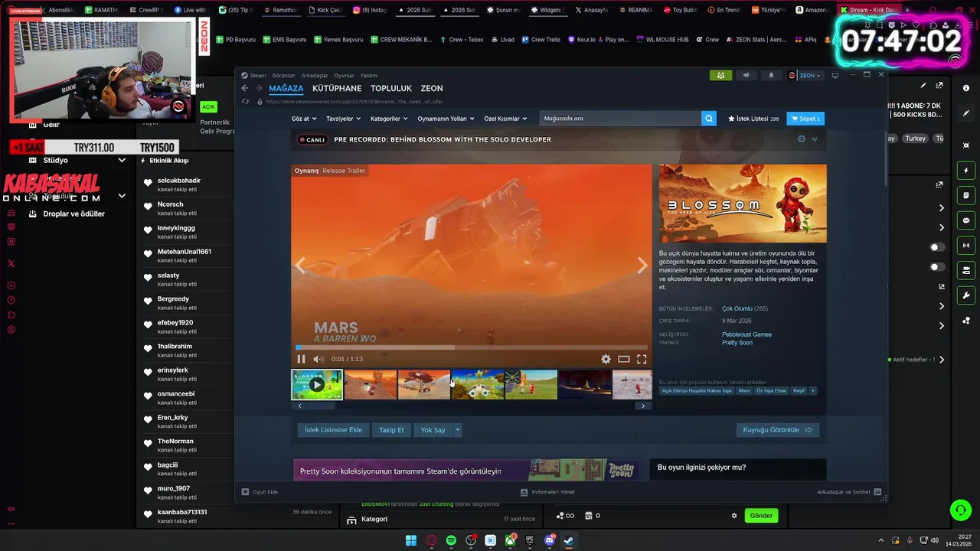Open Steam notifications bell
980x551 pixels.
tap(771, 75)
